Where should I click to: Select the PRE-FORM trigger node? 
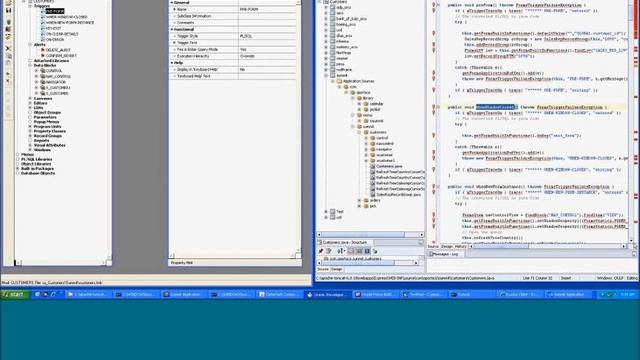click(55, 11)
